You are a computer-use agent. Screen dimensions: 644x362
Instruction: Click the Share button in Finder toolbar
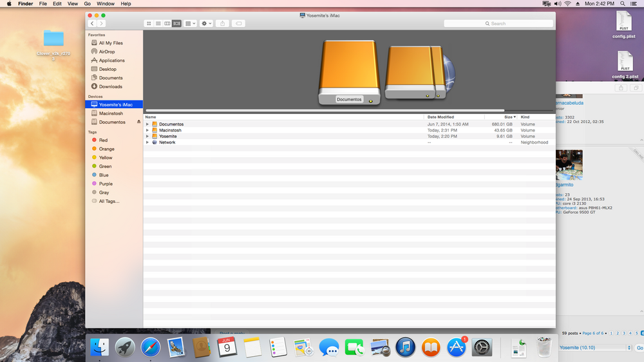tap(223, 23)
